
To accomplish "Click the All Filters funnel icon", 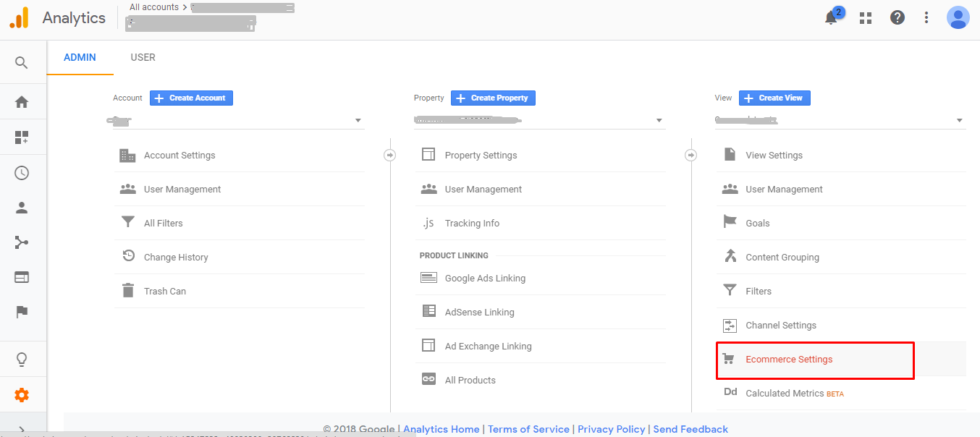I will (128, 223).
